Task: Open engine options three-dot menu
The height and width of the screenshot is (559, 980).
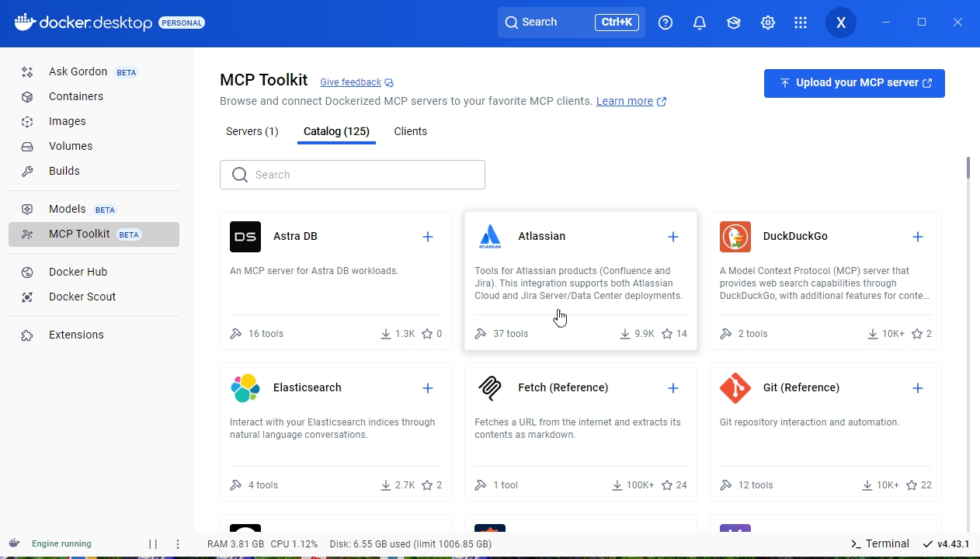Action: point(178,544)
